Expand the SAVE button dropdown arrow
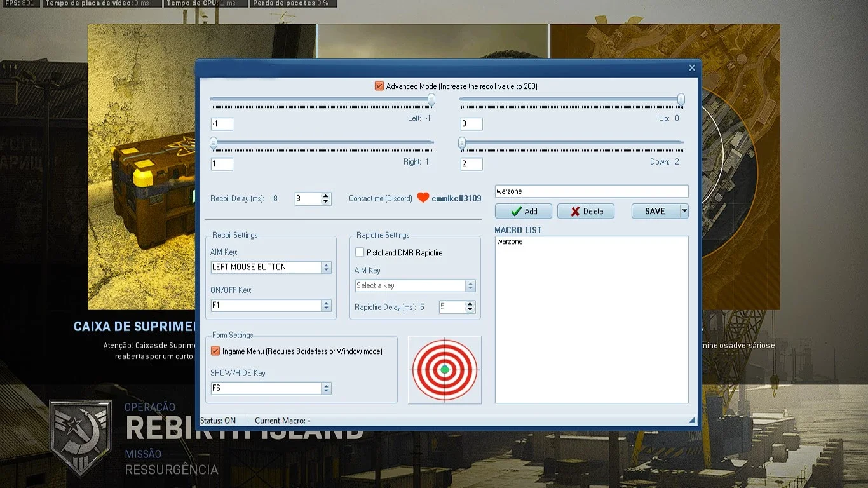 tap(684, 211)
